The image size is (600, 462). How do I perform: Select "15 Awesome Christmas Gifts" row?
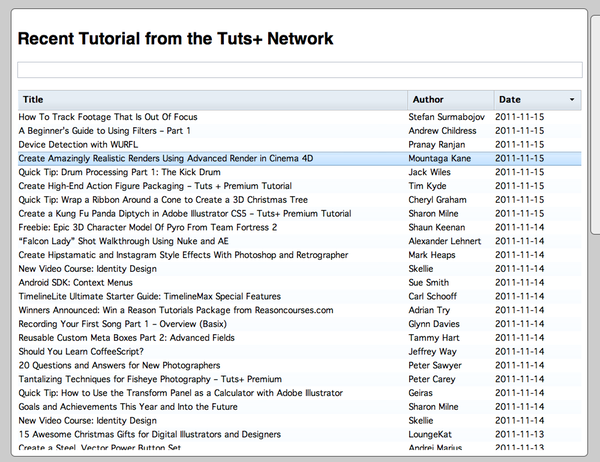tap(300, 434)
